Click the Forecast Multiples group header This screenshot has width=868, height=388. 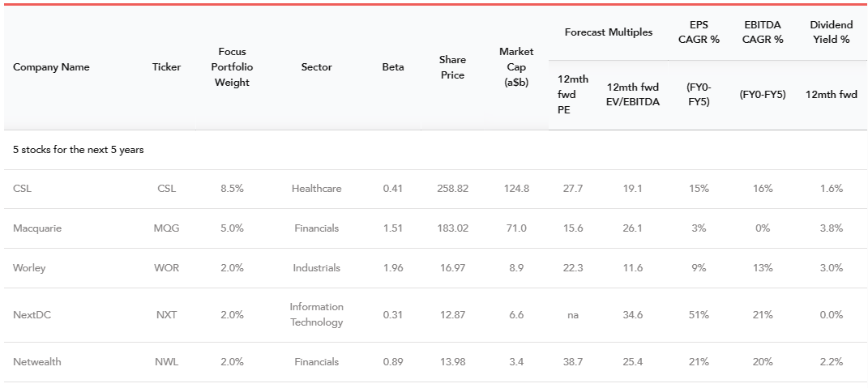point(608,32)
